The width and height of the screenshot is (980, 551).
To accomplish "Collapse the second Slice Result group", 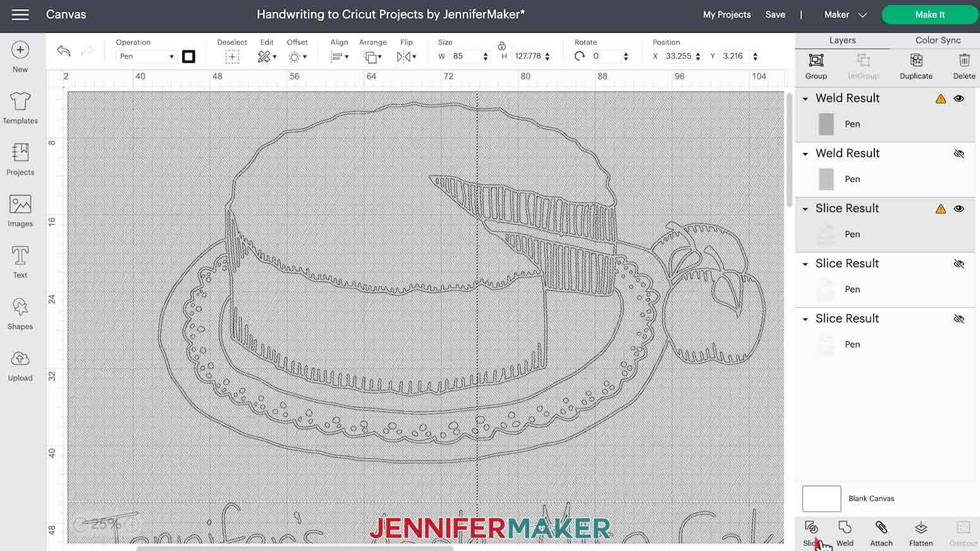I will (x=805, y=263).
